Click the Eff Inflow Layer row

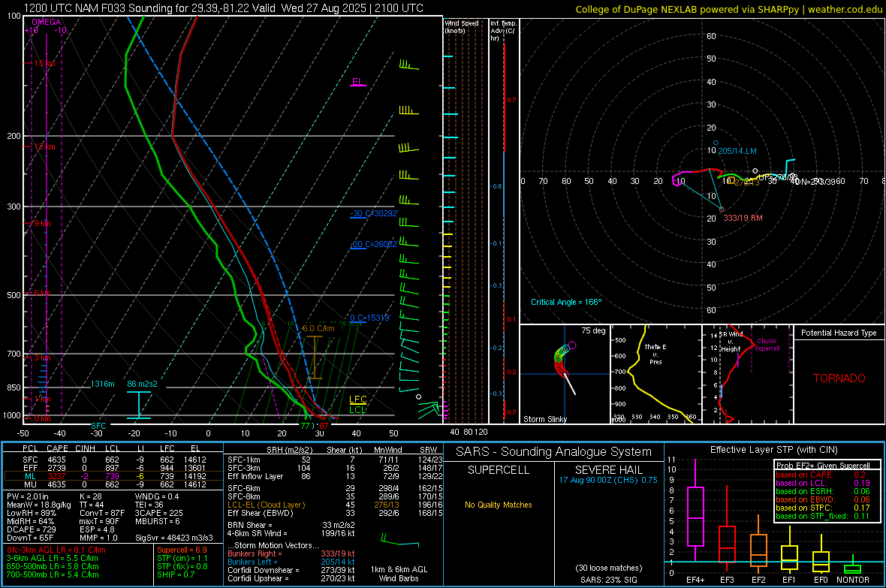click(x=334, y=476)
